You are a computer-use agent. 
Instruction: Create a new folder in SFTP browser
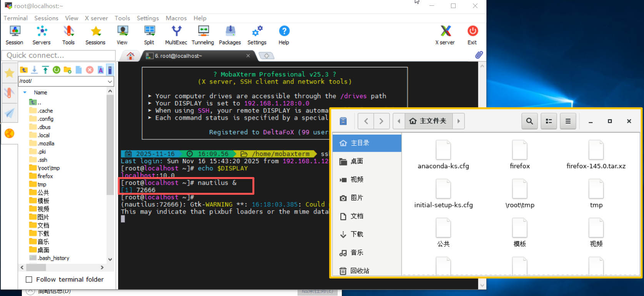tap(68, 70)
